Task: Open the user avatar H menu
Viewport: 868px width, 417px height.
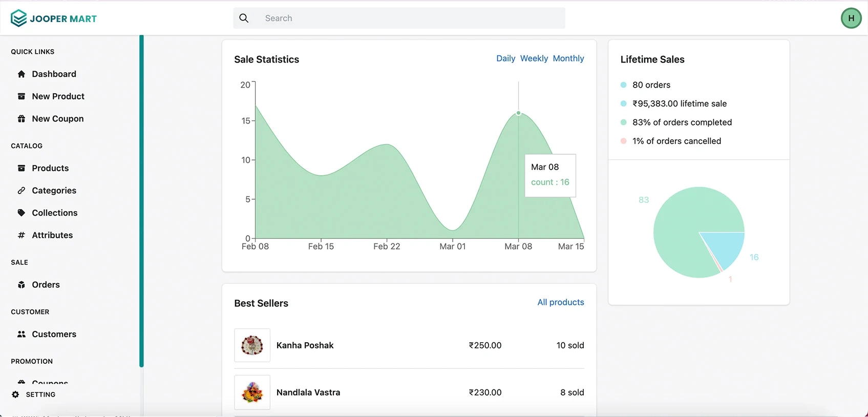Action: coord(851,18)
